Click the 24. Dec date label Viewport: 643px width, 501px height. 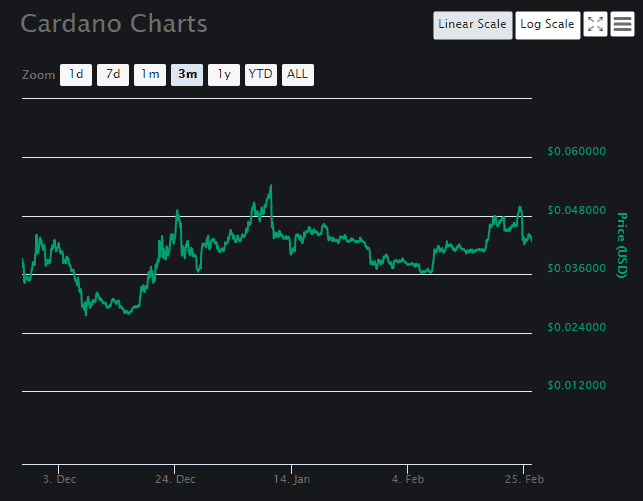pyautogui.click(x=175, y=479)
